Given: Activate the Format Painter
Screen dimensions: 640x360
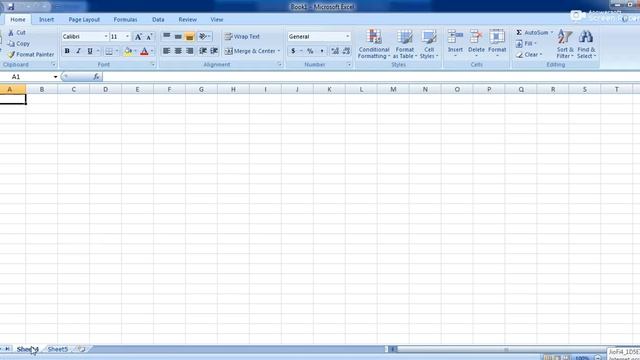Looking at the screenshot, I should click(31, 54).
